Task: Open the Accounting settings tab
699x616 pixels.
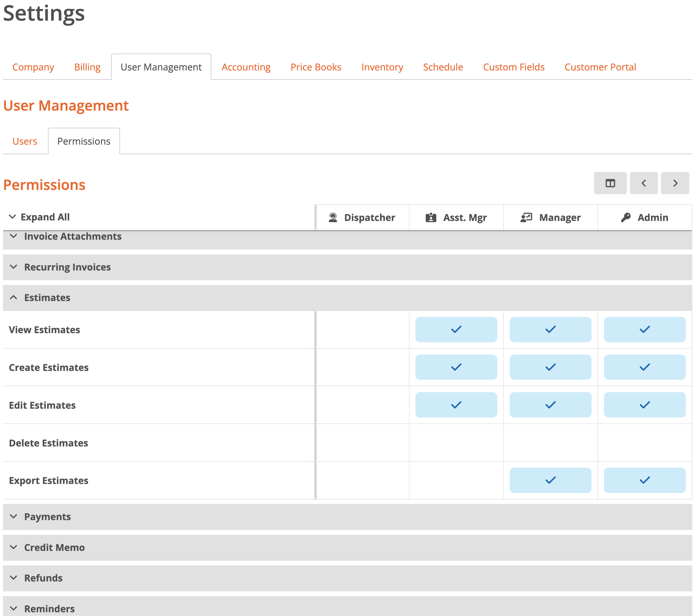Action: pos(246,67)
